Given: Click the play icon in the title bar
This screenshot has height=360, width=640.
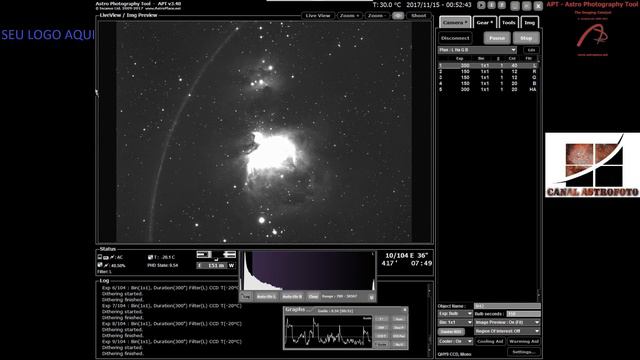Looking at the screenshot, I should 481,5.
